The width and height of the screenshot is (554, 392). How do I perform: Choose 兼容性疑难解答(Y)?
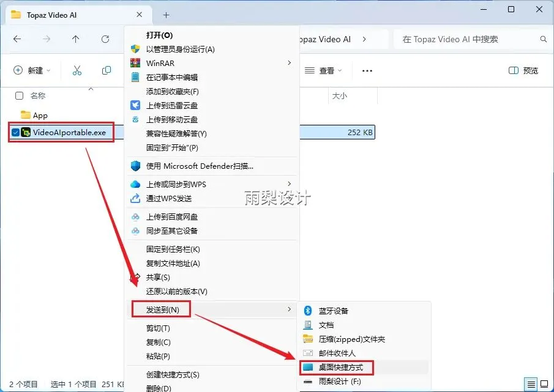tap(212, 133)
